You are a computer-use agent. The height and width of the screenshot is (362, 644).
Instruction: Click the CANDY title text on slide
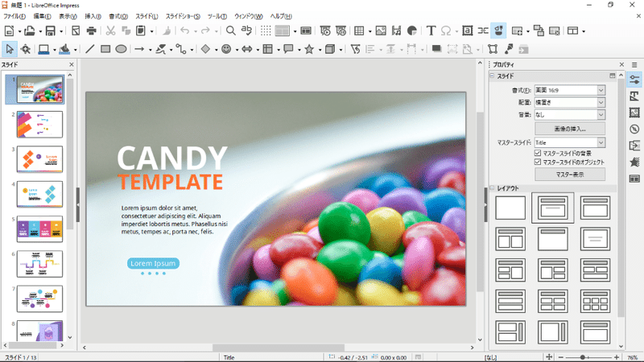[172, 158]
